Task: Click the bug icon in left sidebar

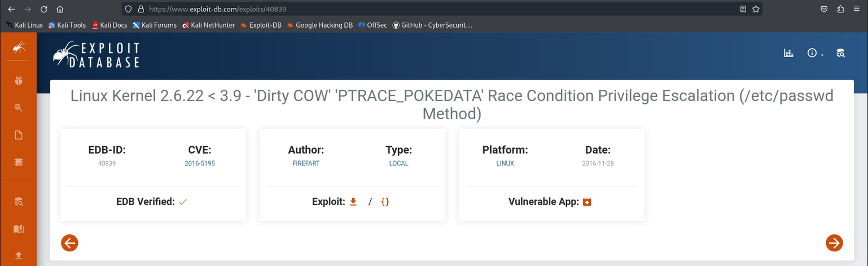Action: 18,81
